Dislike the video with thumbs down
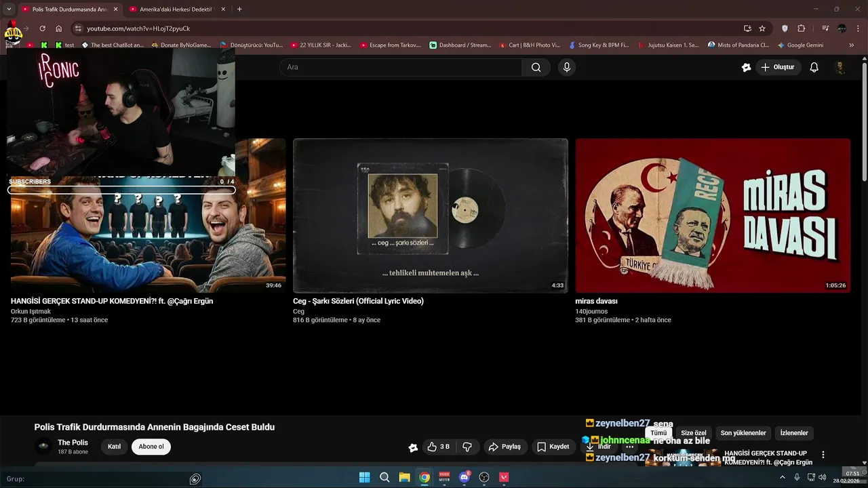The height and width of the screenshot is (488, 868). 467,447
